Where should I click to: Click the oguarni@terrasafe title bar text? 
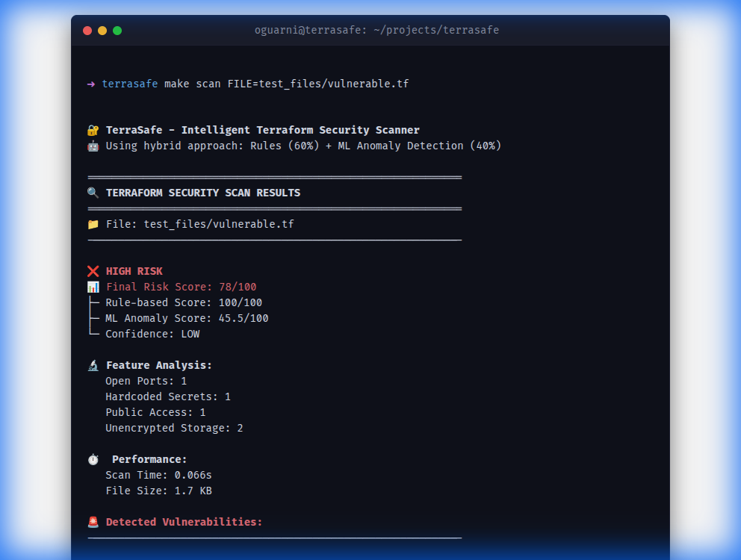coord(377,30)
